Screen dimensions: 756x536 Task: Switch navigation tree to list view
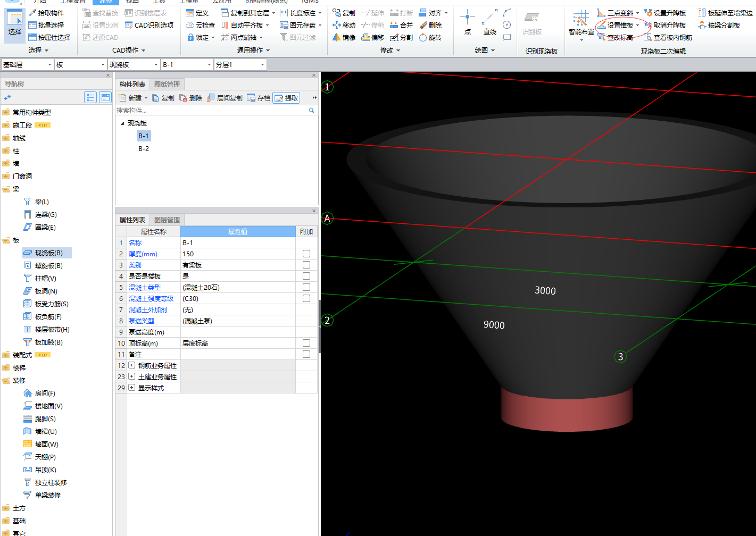click(90, 97)
